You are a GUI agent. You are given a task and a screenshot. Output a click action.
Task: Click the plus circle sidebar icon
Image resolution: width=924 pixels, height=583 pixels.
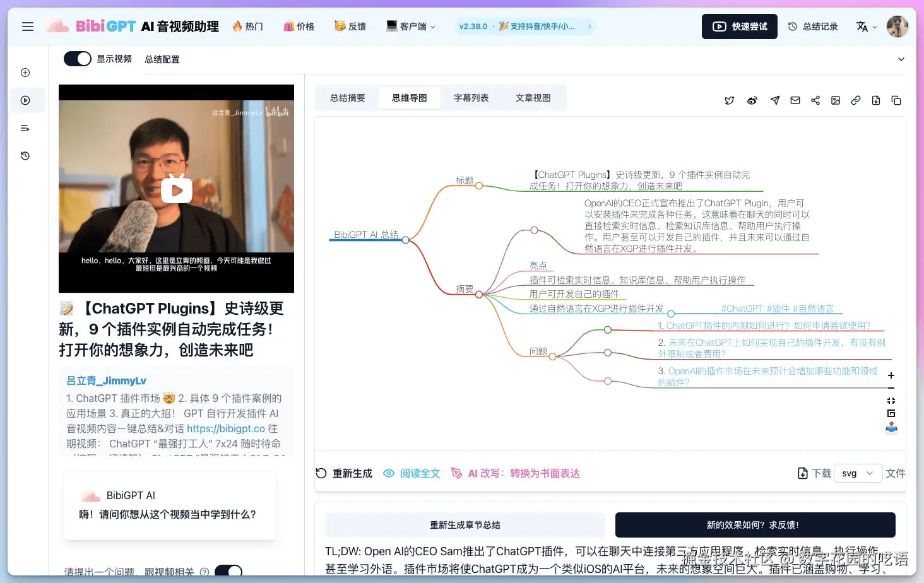coord(25,73)
